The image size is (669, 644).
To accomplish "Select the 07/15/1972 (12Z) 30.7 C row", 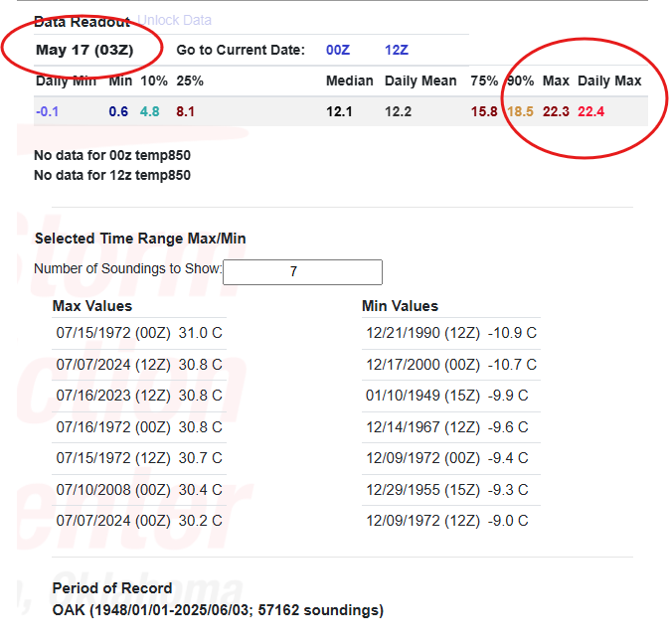I will 139,458.
